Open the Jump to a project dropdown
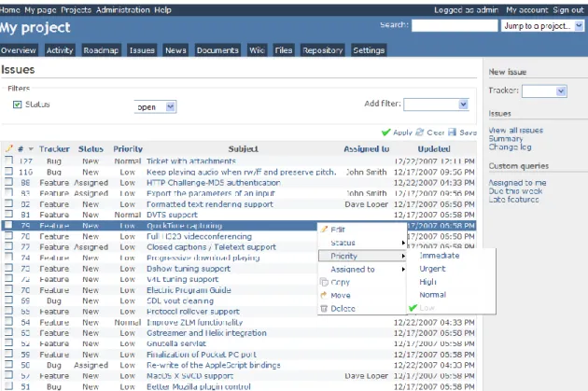This screenshot has height=391, width=588. point(542,26)
